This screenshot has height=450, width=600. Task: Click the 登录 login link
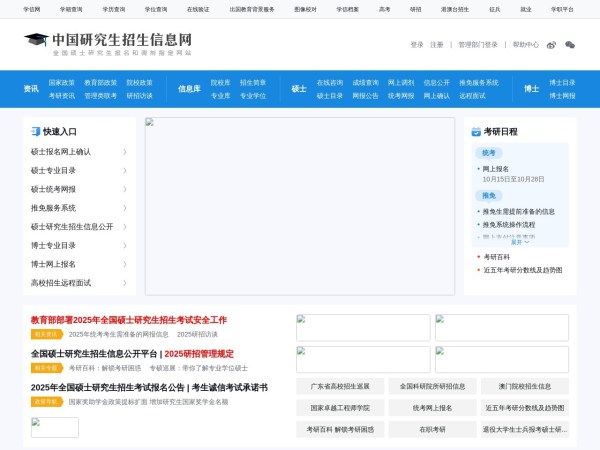click(x=417, y=44)
